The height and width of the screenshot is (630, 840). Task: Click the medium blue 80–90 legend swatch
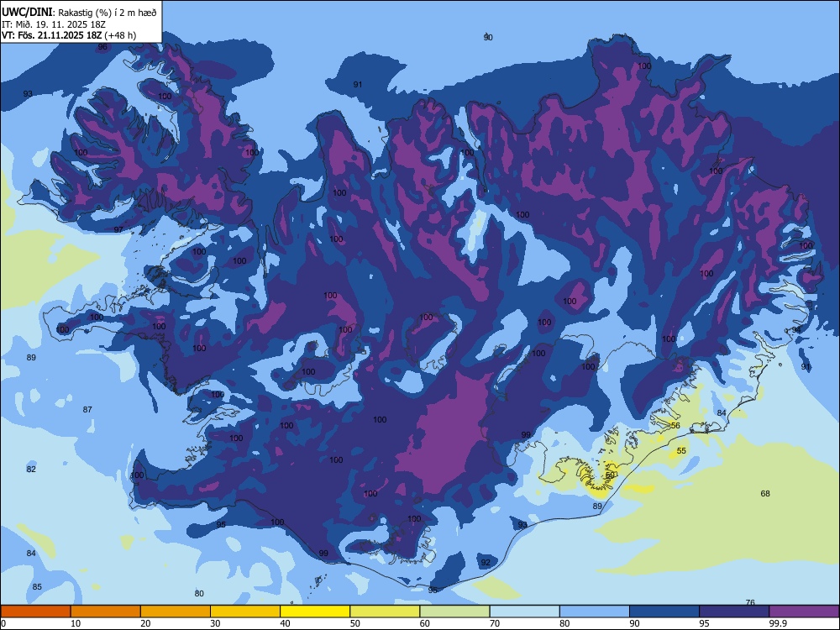click(x=595, y=612)
